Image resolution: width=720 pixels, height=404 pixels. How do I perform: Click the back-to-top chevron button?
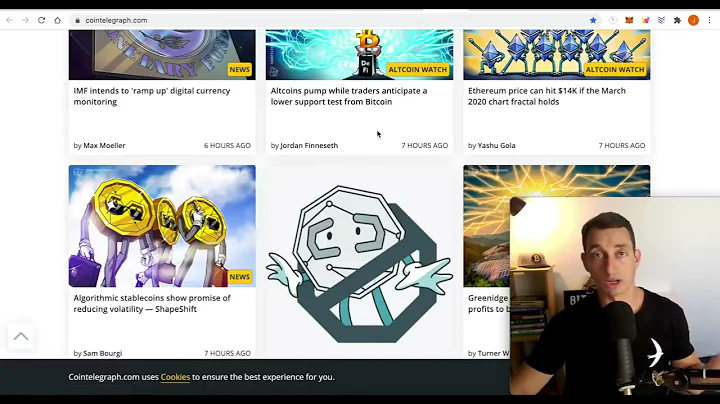(21, 337)
